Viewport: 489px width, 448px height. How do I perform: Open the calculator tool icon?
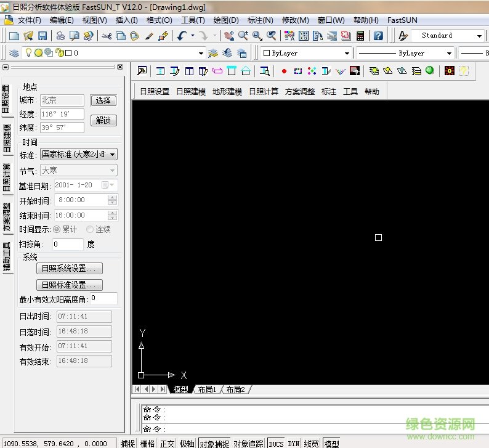[x=360, y=36]
